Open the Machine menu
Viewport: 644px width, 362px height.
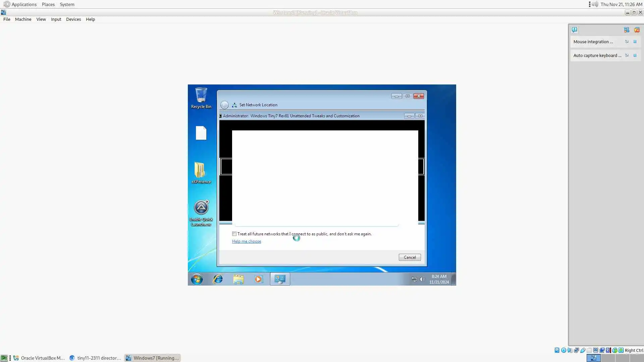pos(23,19)
